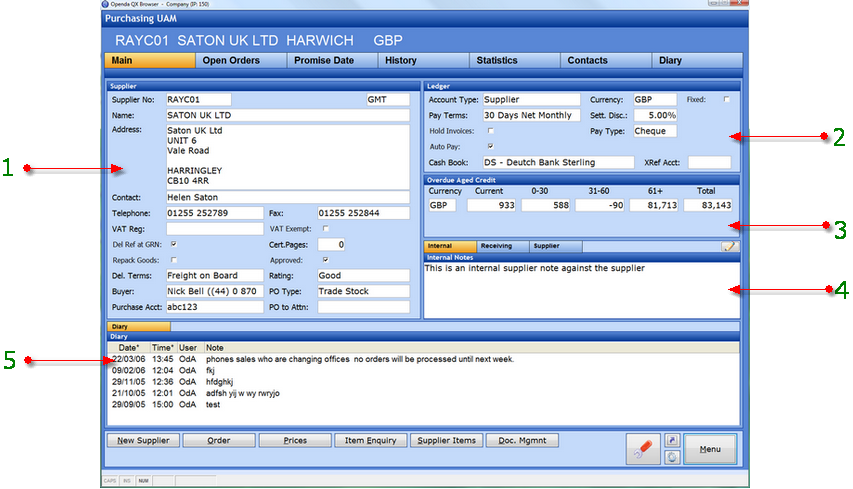Click the Item Enquiry button

click(370, 441)
